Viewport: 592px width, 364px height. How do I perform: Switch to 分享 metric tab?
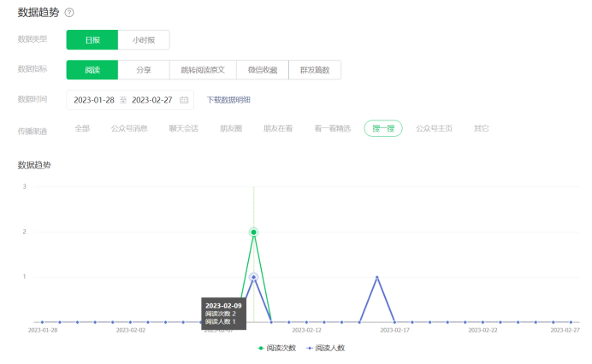click(144, 70)
